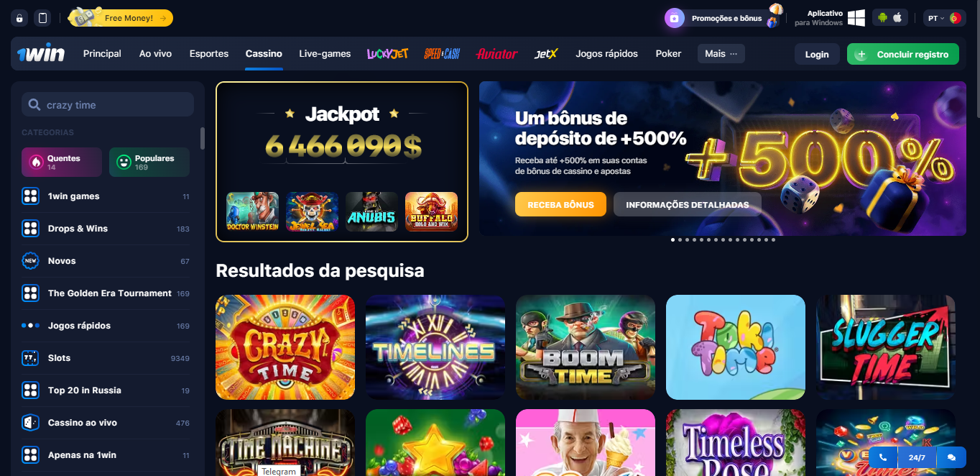Click the Concluir registro button

click(903, 54)
